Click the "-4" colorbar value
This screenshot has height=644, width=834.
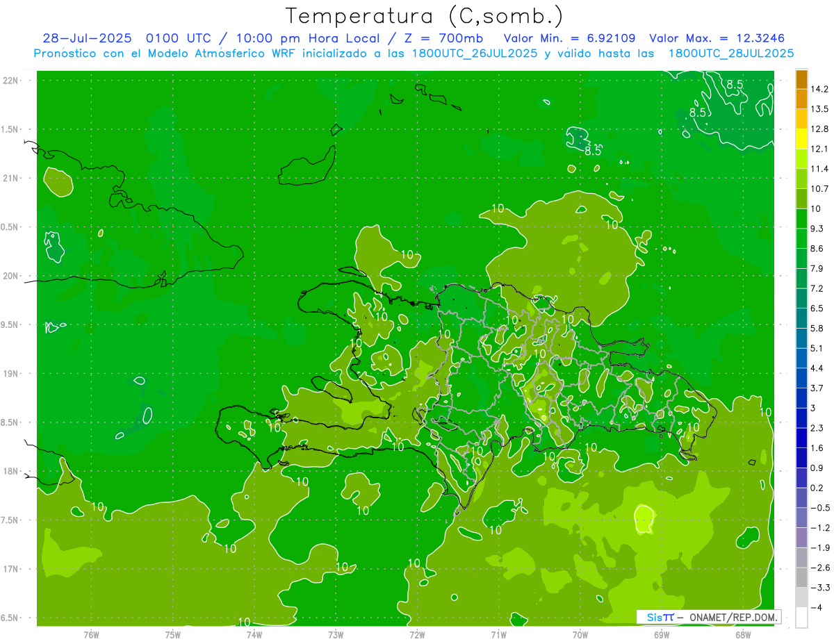click(816, 607)
